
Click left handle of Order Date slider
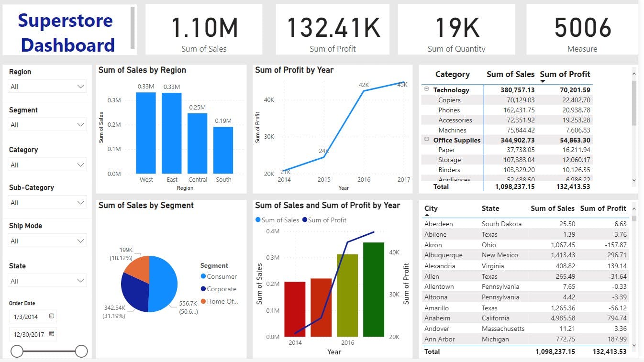pos(17,351)
